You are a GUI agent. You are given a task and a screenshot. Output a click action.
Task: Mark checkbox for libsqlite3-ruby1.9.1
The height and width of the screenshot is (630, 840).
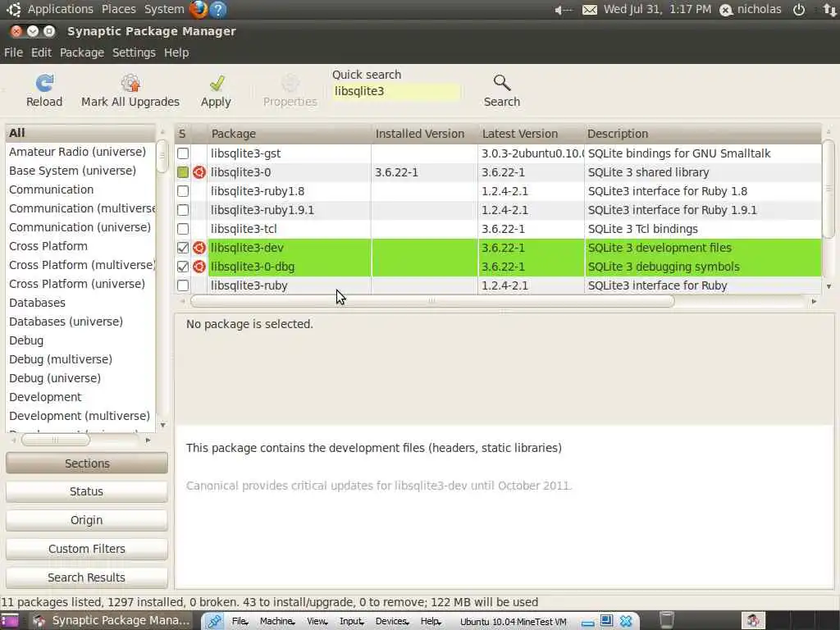(x=183, y=210)
